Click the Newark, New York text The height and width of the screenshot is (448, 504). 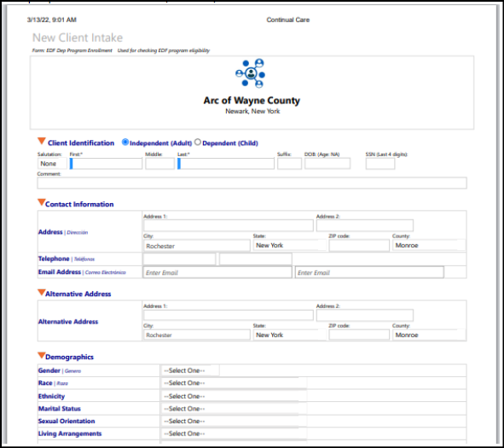(252, 111)
